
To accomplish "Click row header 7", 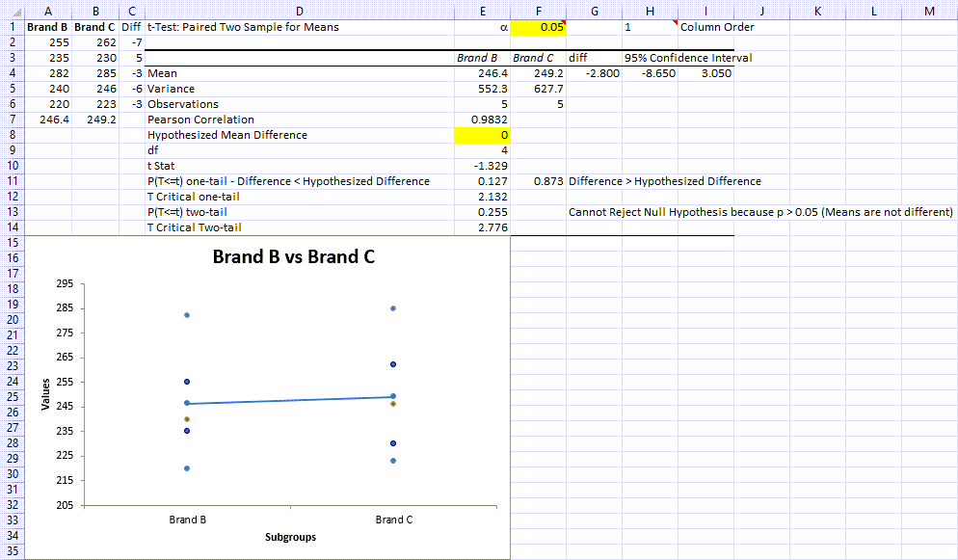I will tap(13, 120).
